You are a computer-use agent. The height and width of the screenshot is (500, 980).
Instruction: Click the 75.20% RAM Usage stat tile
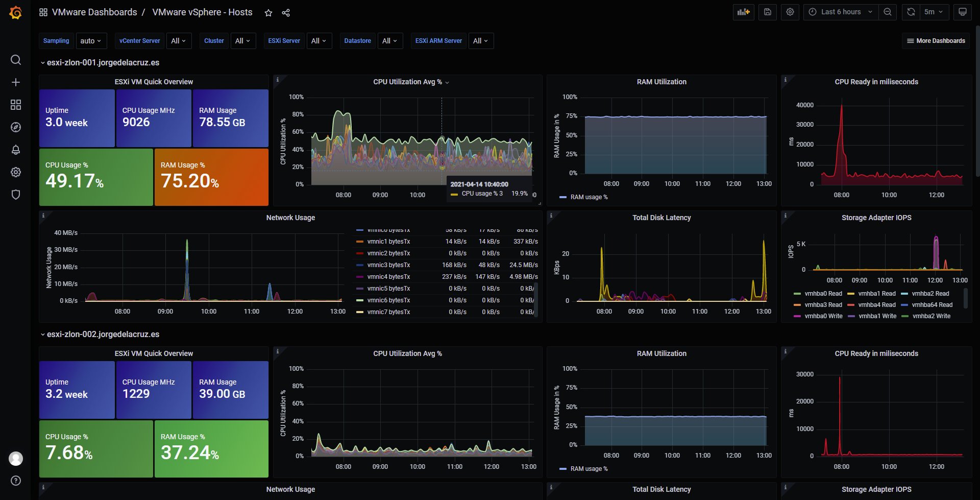click(211, 177)
